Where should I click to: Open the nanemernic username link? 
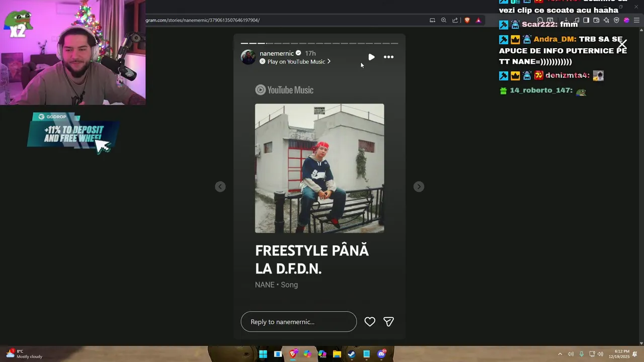[x=277, y=53]
